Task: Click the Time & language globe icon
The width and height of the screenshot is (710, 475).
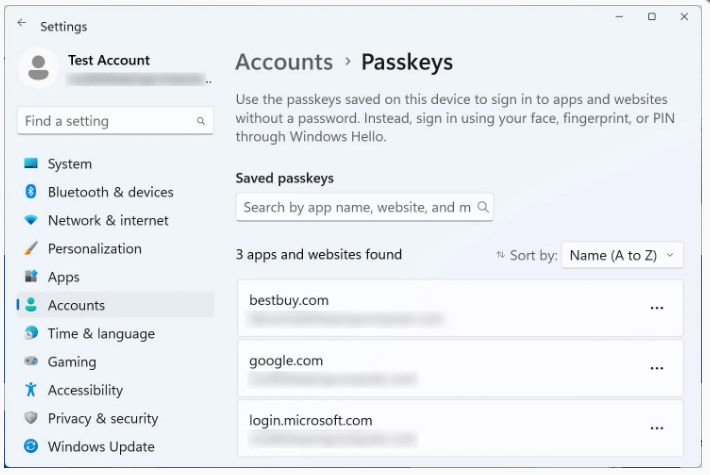Action: 31,333
